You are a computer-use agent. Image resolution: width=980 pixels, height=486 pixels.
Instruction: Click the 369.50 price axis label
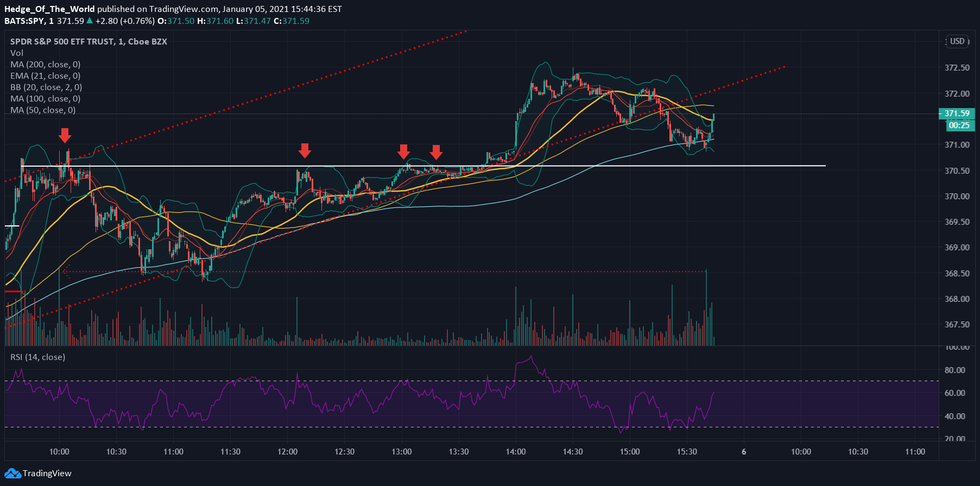point(957,222)
